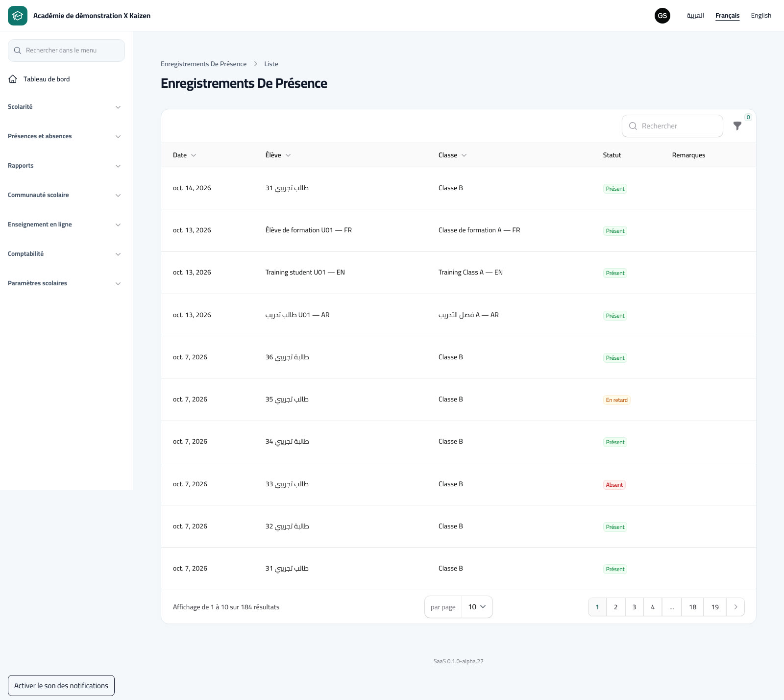Focus the Rechercher dans le menu field
The height and width of the screenshot is (700, 784).
click(66, 50)
